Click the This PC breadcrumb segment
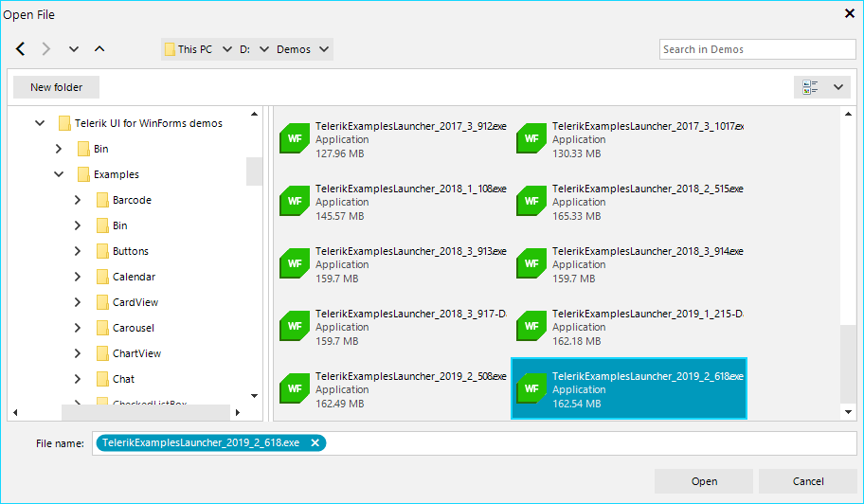Image resolution: width=864 pixels, height=504 pixels. tap(194, 49)
